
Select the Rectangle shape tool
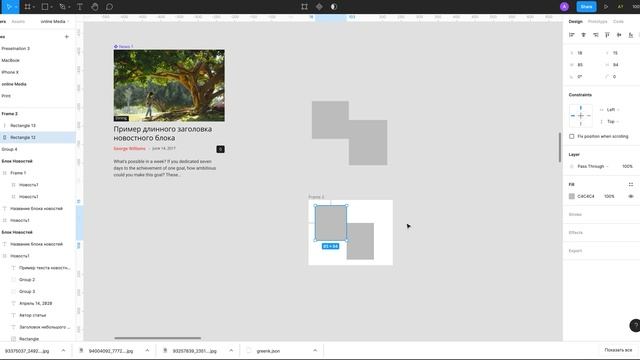point(45,7)
